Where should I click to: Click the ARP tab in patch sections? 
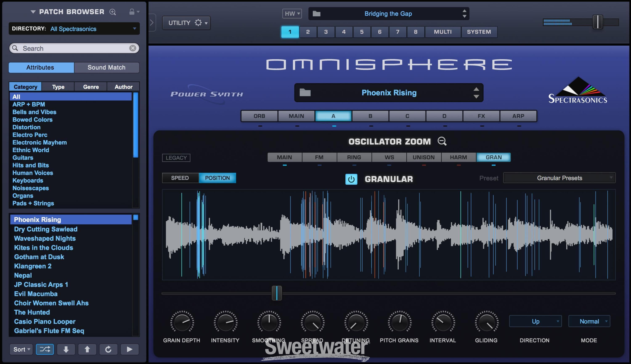(x=519, y=116)
